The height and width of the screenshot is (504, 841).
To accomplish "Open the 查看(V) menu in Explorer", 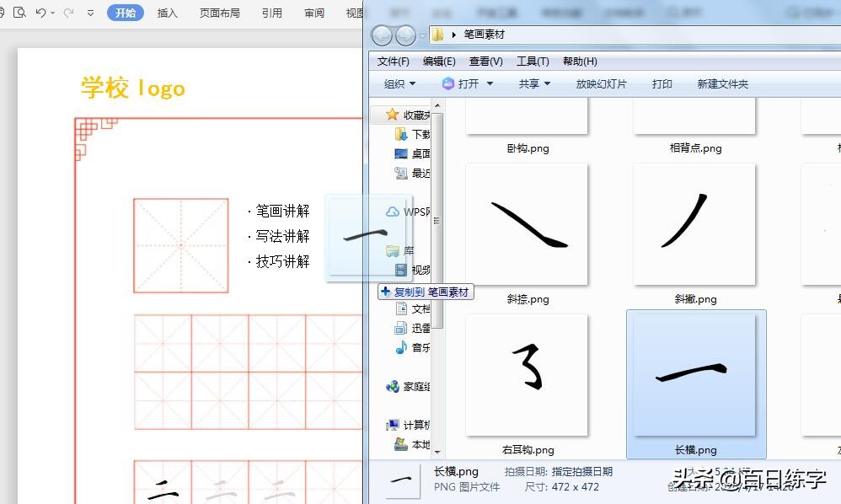I will (x=486, y=62).
